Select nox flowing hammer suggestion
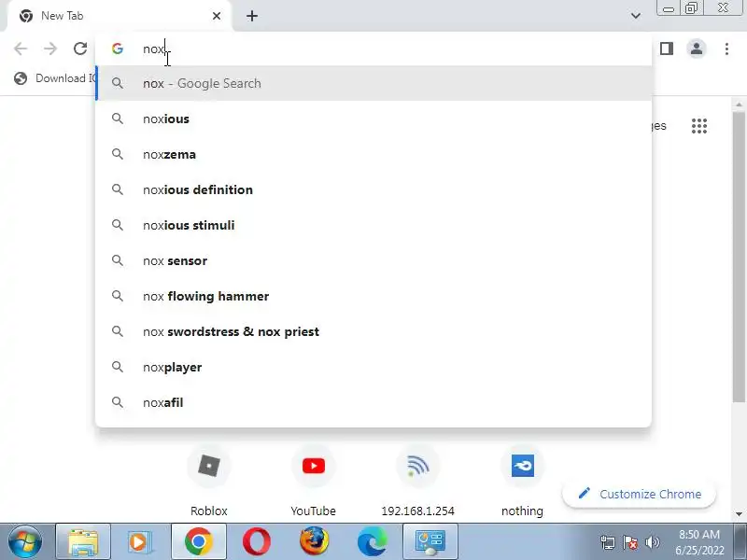The image size is (747, 560). tap(373, 296)
